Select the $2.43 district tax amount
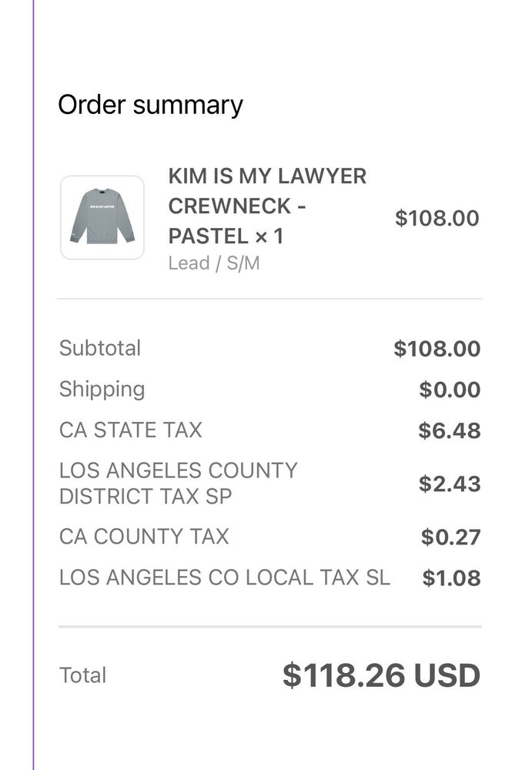Image resolution: width=532 pixels, height=770 pixels. [x=450, y=484]
